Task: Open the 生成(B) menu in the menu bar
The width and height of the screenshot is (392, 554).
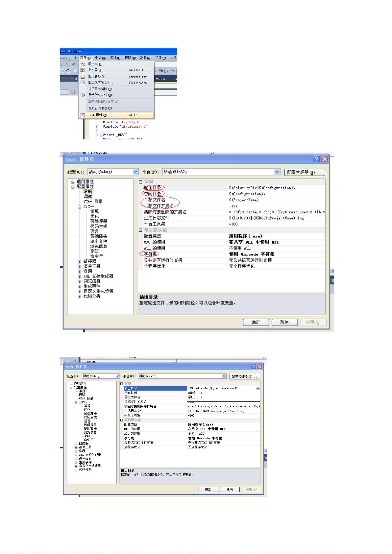Action: (100, 58)
